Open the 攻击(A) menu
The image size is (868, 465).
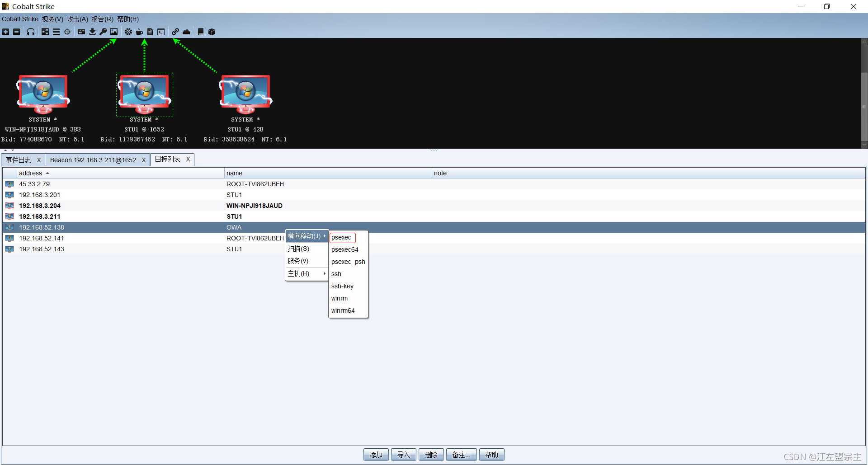coord(77,19)
